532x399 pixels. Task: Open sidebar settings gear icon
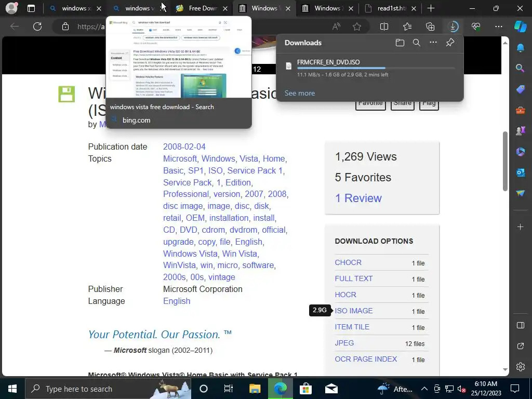(x=520, y=367)
